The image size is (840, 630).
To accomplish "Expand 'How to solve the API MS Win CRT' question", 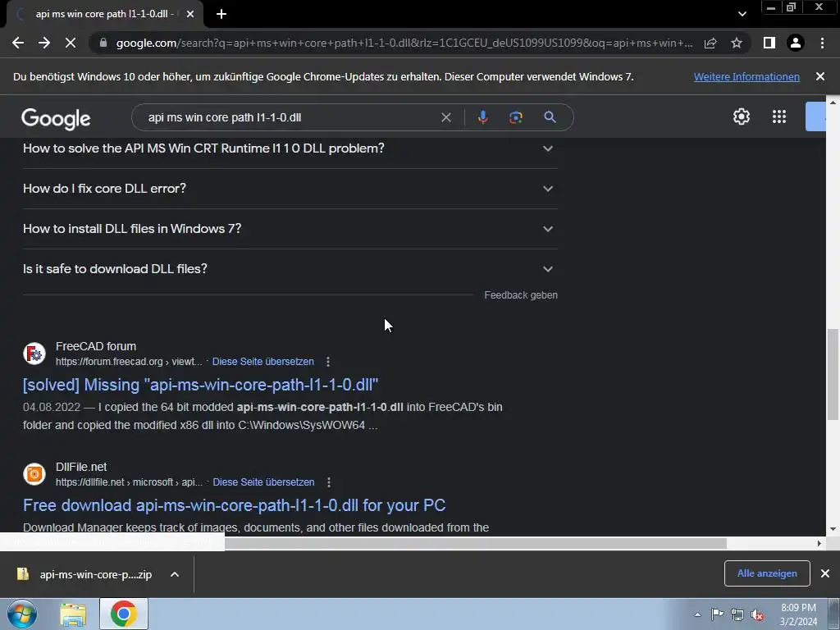I will (x=290, y=148).
